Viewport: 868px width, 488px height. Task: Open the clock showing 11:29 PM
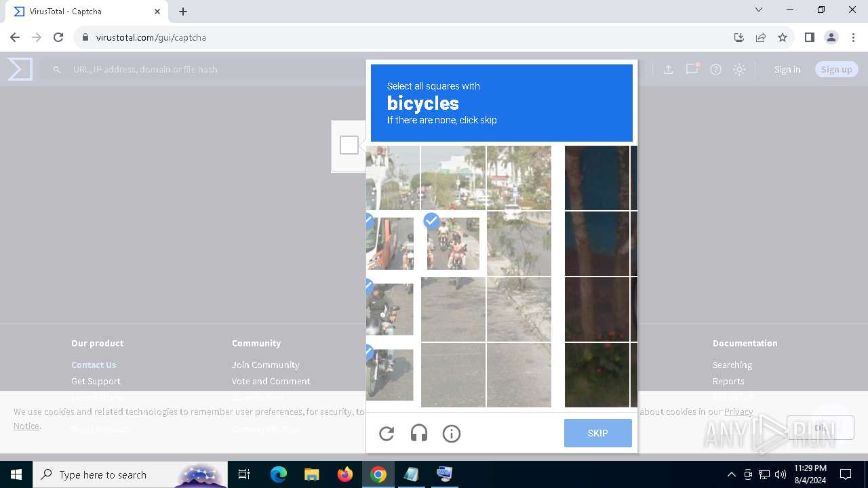coord(810,474)
